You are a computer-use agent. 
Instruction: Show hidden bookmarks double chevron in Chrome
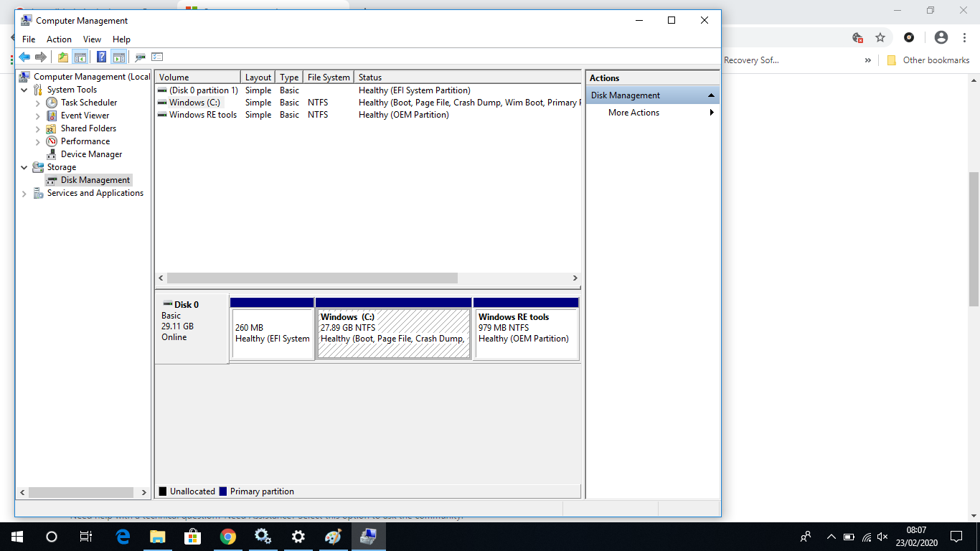pos(868,60)
